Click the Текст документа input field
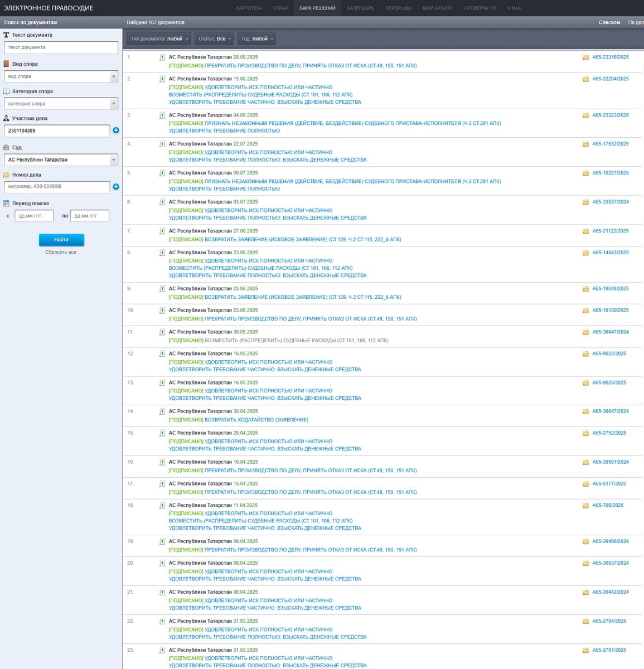Image resolution: width=644 pixels, height=669 pixels. tap(61, 47)
